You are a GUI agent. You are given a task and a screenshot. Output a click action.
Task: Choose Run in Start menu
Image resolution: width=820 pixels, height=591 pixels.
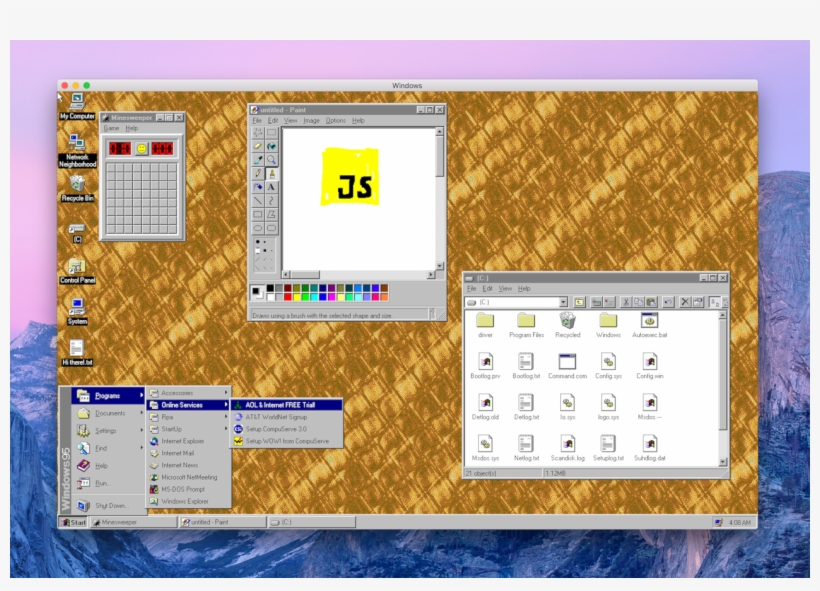pyautogui.click(x=108, y=483)
